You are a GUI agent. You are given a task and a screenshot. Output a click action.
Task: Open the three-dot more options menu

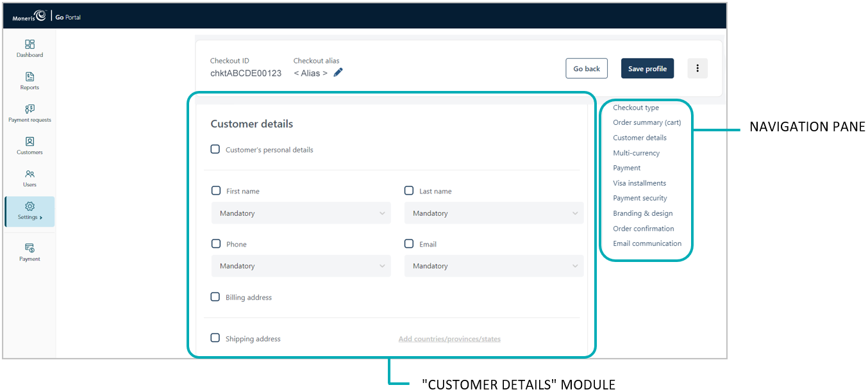pos(697,69)
